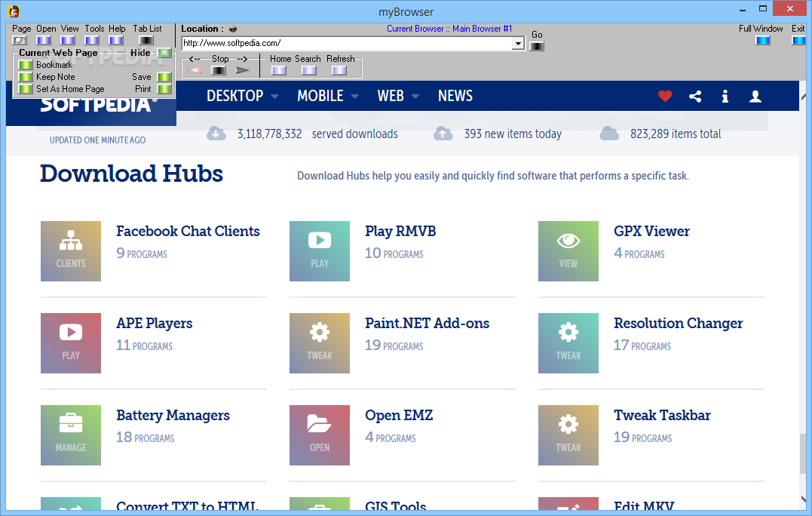
Task: Click the Download Hubs heading
Action: (x=131, y=174)
